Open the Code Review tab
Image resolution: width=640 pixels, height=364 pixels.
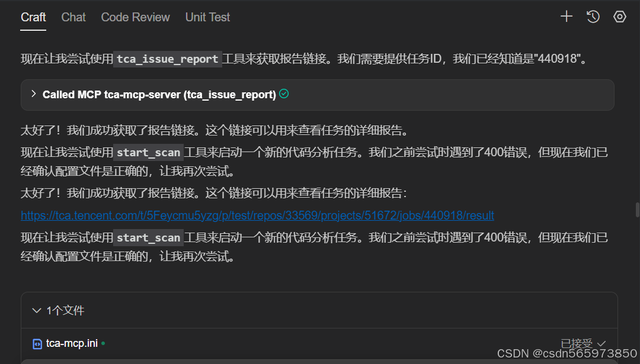(x=136, y=17)
